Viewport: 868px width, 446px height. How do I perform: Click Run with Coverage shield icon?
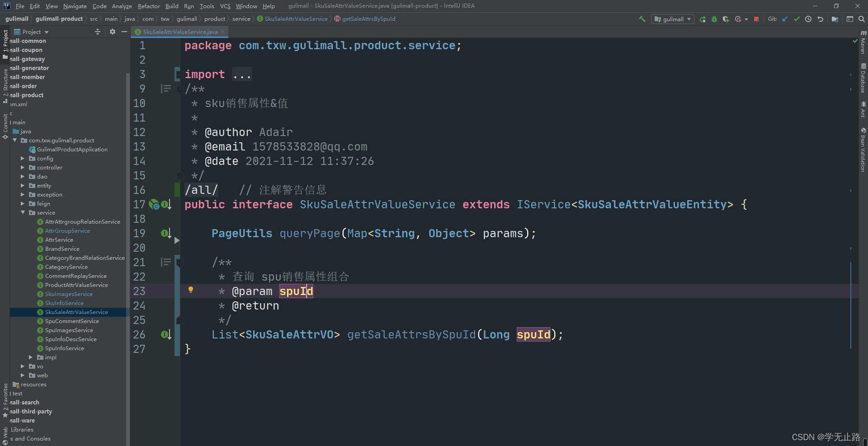726,19
